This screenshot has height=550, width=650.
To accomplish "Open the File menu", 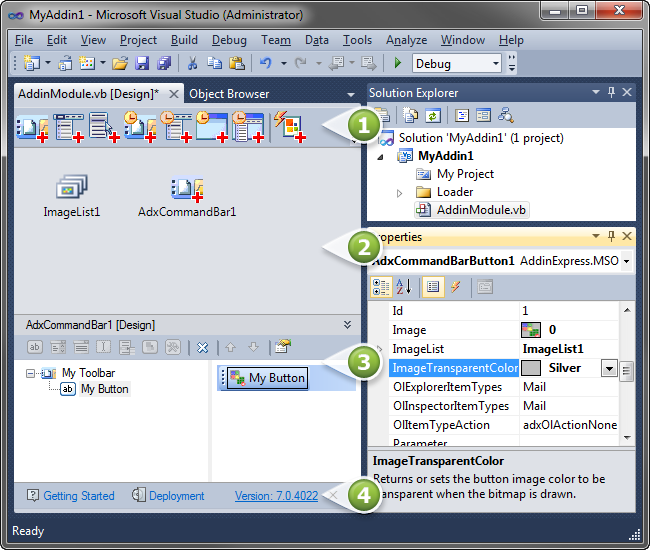I will [24, 40].
